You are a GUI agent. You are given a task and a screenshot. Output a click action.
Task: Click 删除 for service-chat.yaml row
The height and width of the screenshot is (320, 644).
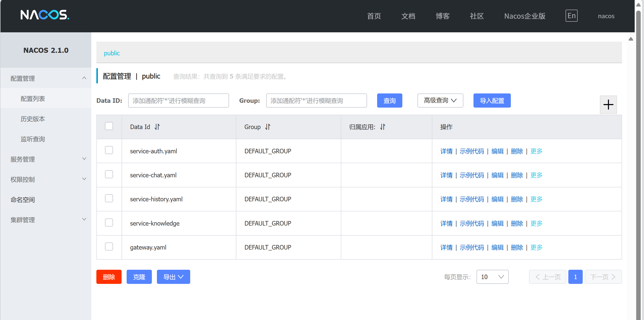coord(517,175)
